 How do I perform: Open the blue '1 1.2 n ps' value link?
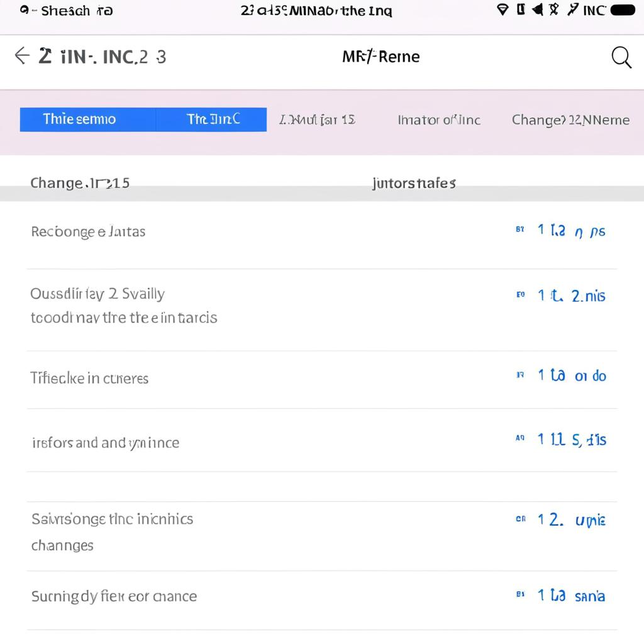(570, 230)
